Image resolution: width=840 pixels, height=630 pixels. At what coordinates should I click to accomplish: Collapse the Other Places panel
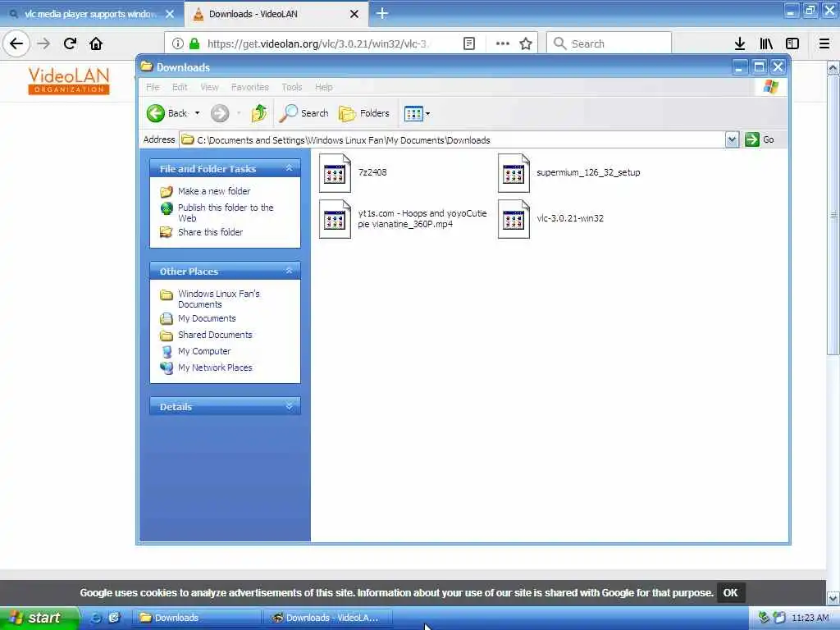[289, 271]
